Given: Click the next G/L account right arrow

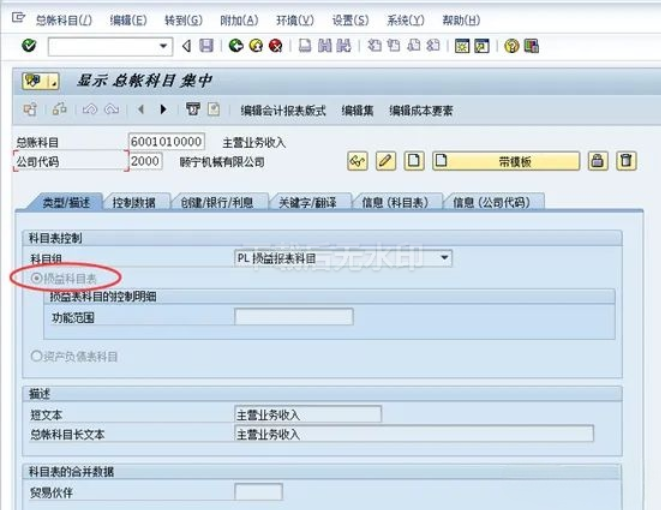Looking at the screenshot, I should pos(163,110).
